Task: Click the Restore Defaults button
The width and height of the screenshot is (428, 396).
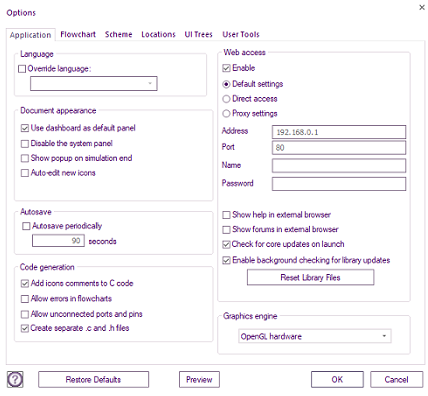Action: click(93, 379)
